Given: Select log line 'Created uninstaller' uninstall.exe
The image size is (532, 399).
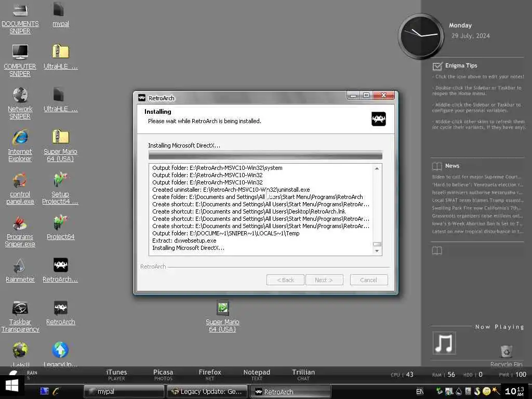Looking at the screenshot, I should 231,190.
